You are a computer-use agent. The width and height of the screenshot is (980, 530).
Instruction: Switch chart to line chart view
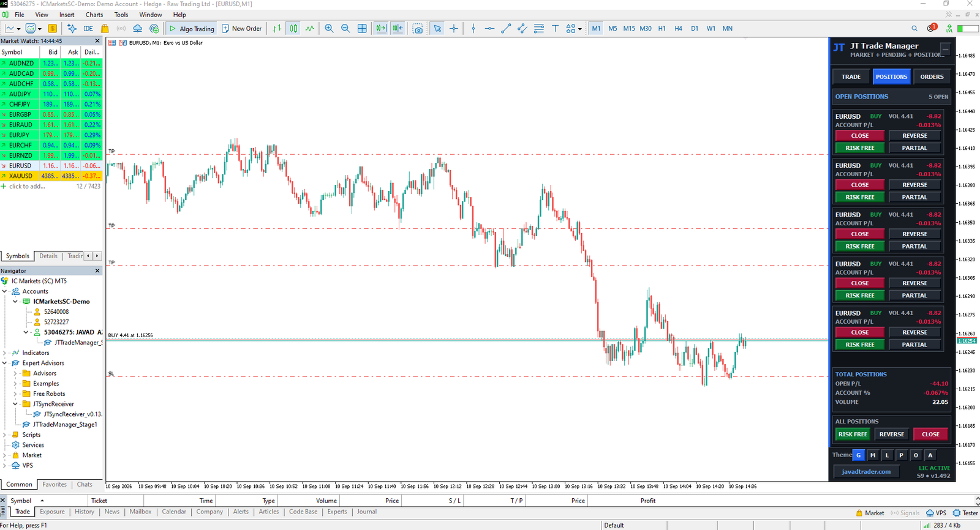click(310, 28)
